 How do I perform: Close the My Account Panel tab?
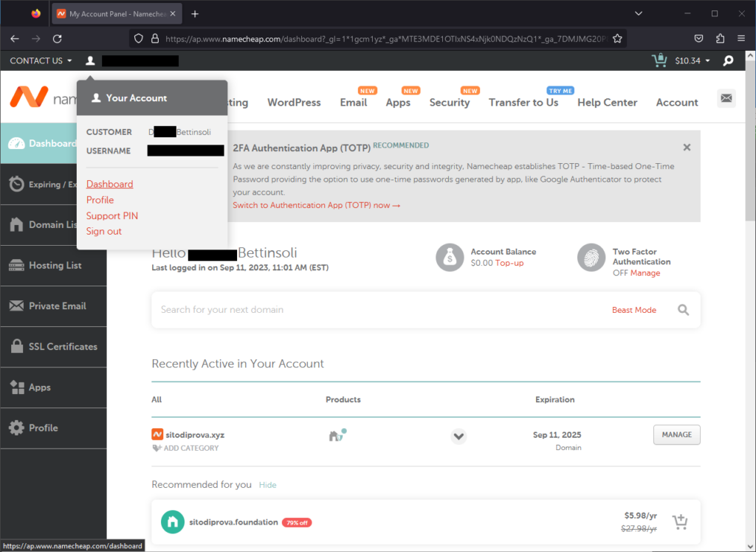pos(173,14)
